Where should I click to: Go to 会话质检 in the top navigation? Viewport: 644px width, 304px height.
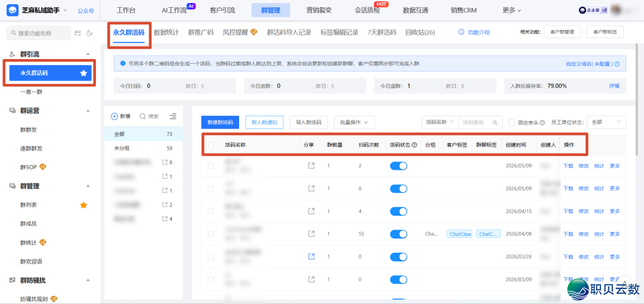tap(367, 10)
